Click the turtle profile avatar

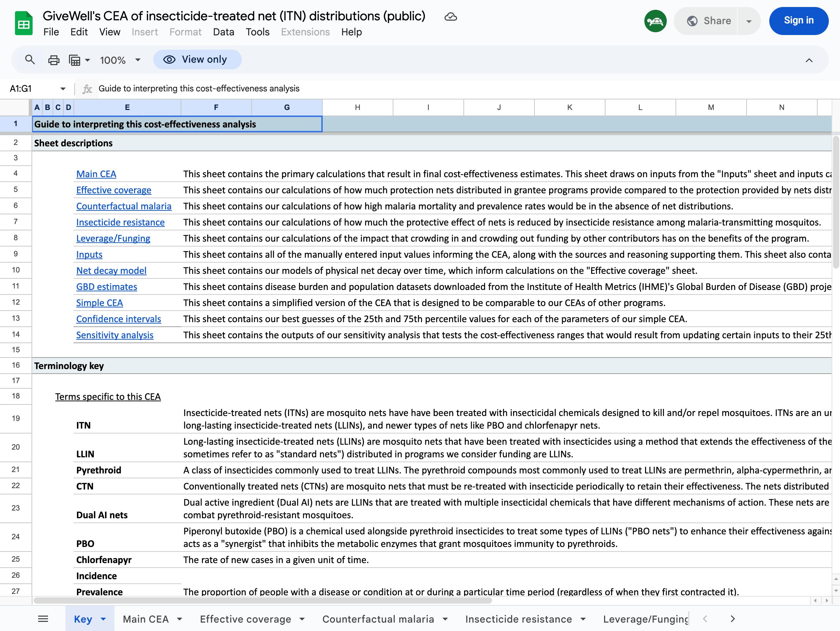pyautogui.click(x=655, y=21)
